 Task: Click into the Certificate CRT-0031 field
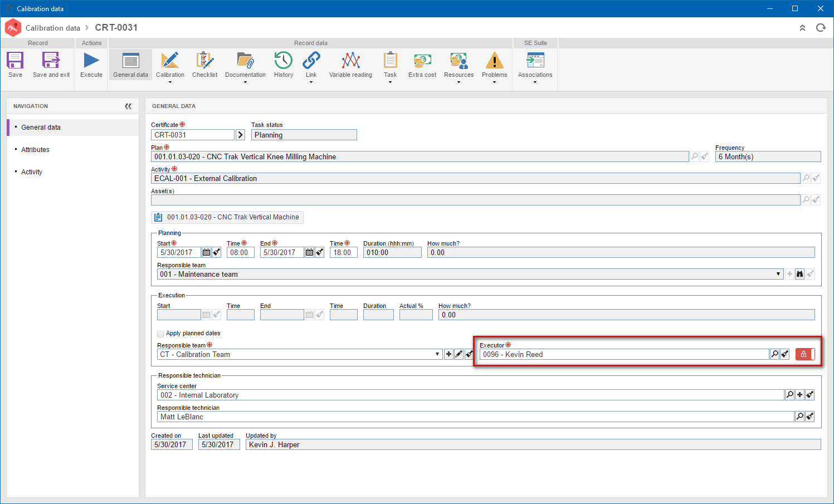coord(193,135)
